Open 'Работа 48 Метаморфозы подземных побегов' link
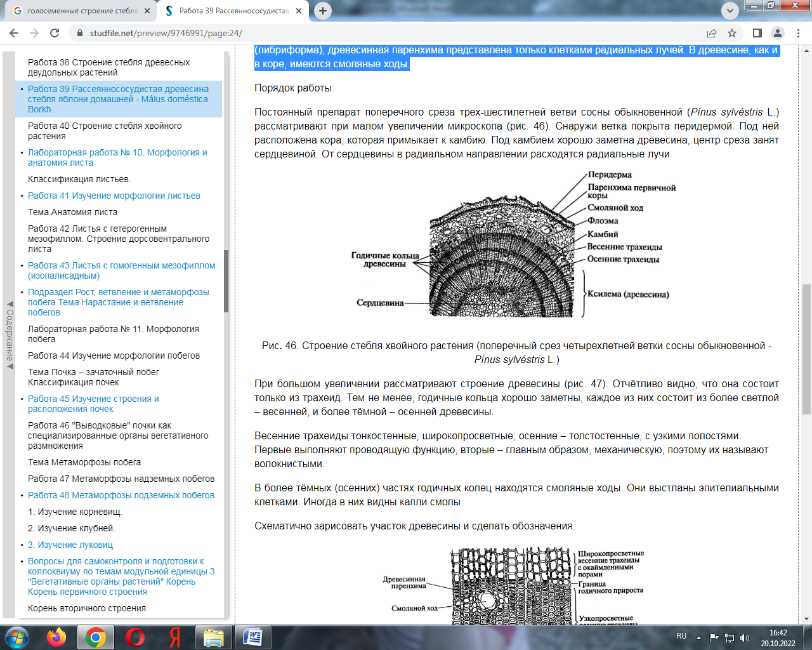Image resolution: width=812 pixels, height=650 pixels. pyautogui.click(x=121, y=495)
